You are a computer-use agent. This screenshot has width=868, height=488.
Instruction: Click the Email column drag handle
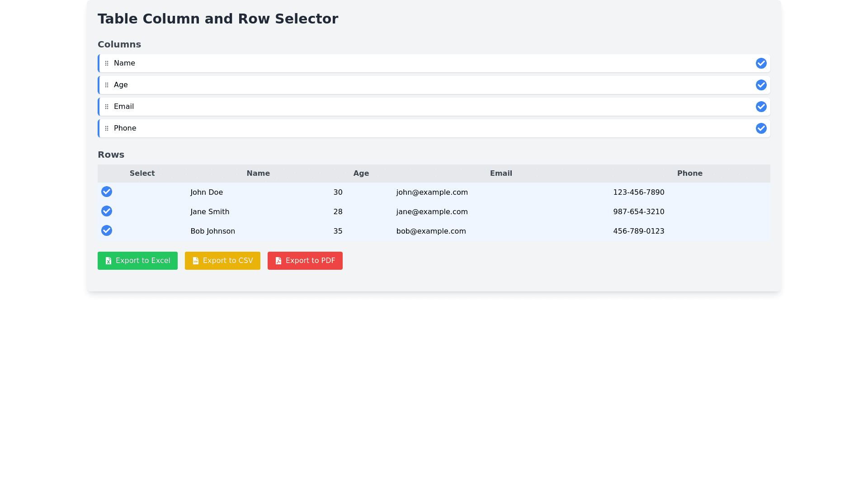pos(107,107)
